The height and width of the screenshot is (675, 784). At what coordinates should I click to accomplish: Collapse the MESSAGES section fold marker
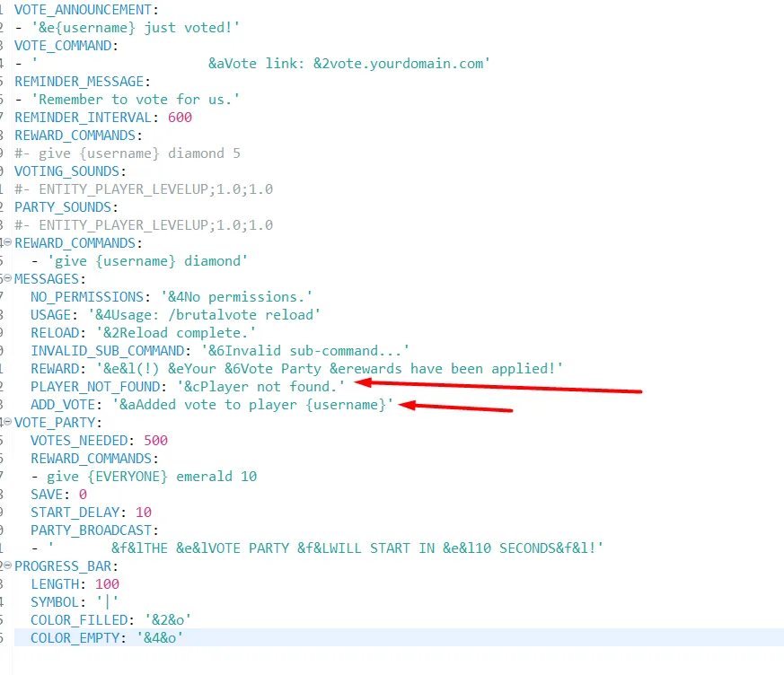click(7, 278)
